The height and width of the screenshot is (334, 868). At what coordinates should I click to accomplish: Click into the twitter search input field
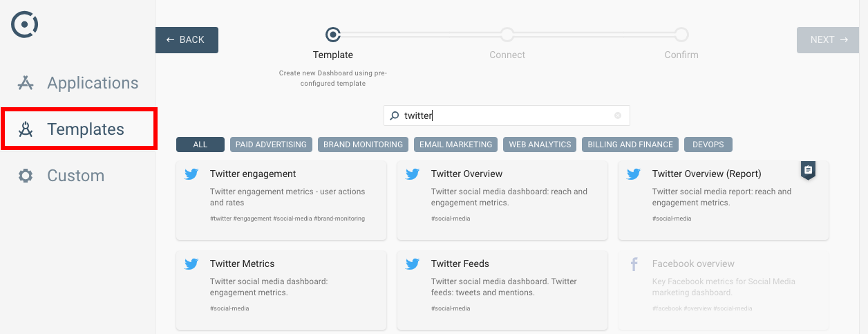507,115
